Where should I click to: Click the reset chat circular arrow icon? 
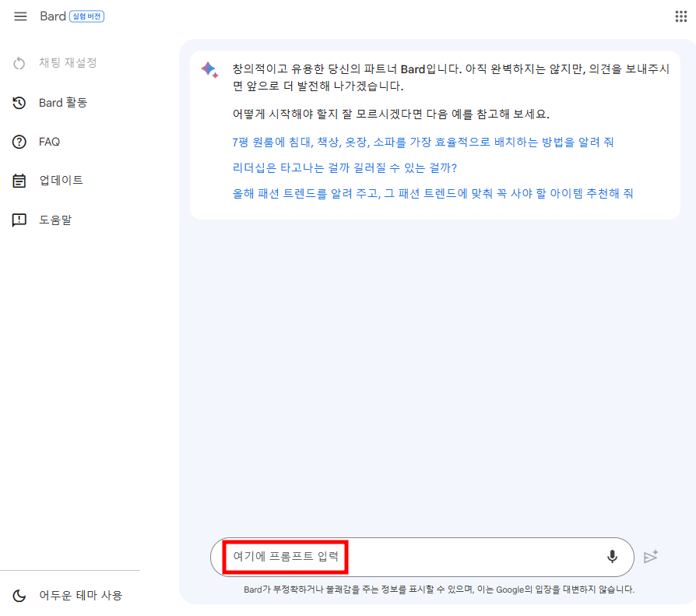(19, 63)
